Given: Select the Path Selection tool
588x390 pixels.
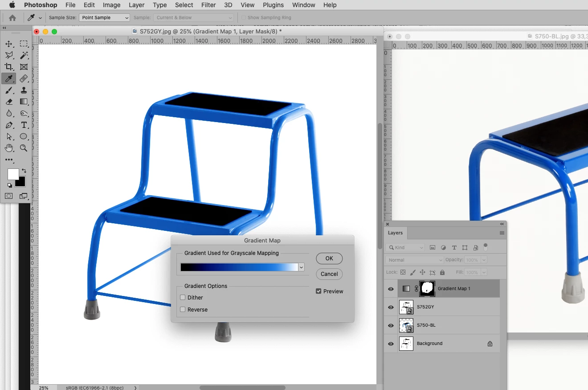Looking at the screenshot, I should [x=8, y=137].
